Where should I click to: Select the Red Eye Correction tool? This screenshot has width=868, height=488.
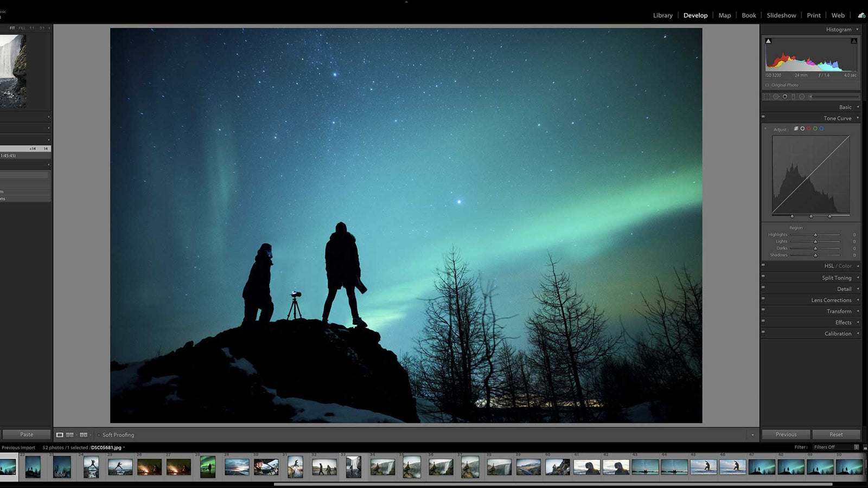785,96
